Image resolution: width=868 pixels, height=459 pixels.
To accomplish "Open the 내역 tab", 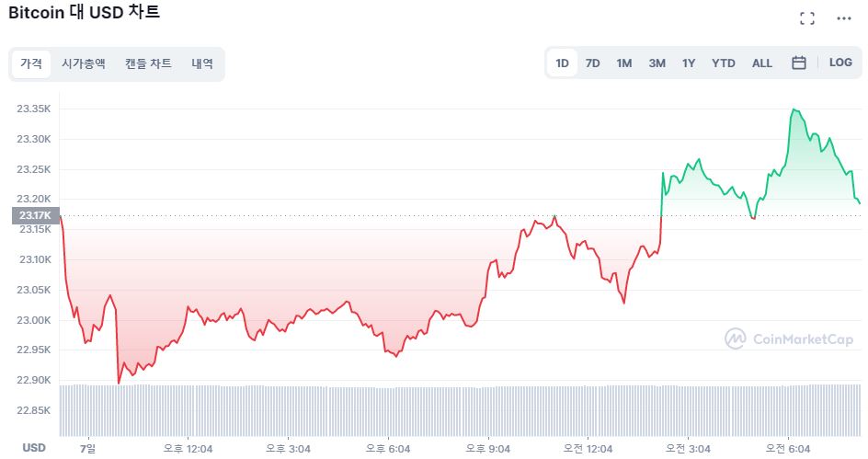I will pos(202,63).
